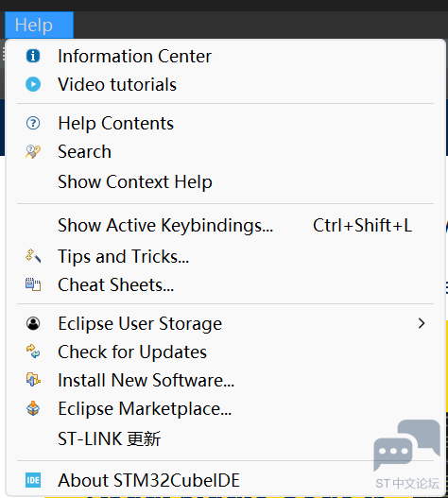Click the Video tutorials play icon
The width and height of the screenshot is (448, 498).
33,84
